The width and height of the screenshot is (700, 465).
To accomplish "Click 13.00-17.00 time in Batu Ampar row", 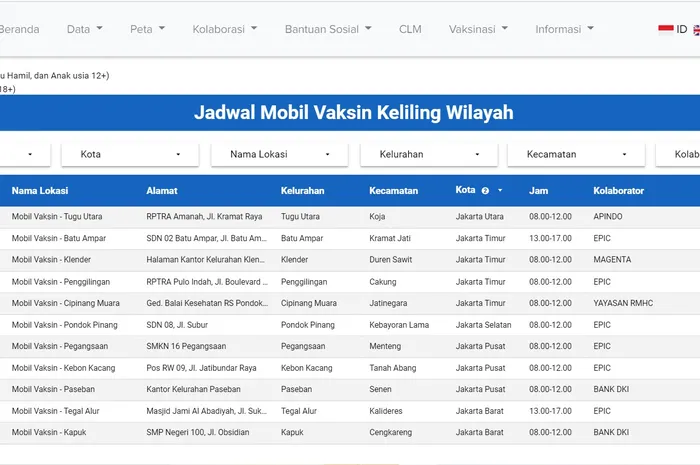I will tap(550, 238).
